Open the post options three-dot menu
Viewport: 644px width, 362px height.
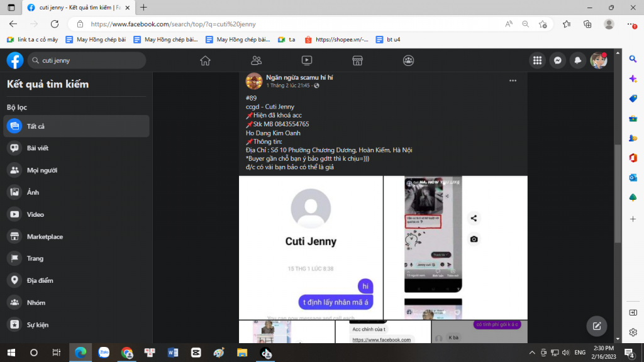tap(513, 81)
